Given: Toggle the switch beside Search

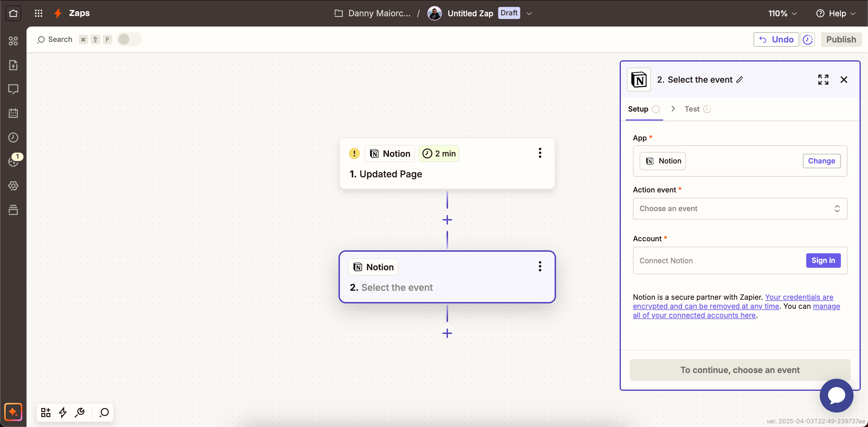Looking at the screenshot, I should coord(129,40).
